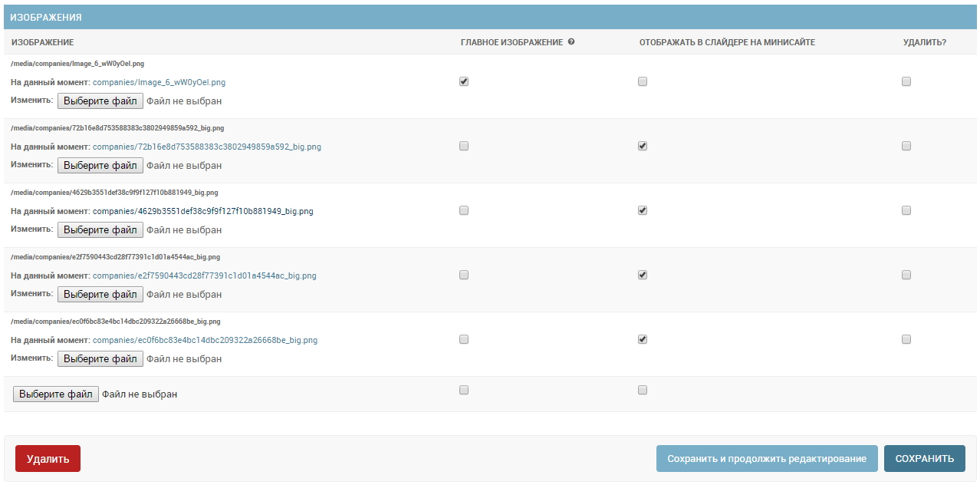Check main image box in empty new row
This screenshot has height=485, width=980.
pos(464,390)
